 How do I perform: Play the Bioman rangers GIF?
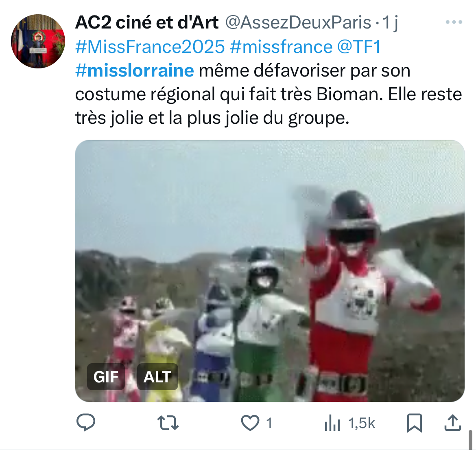click(270, 271)
